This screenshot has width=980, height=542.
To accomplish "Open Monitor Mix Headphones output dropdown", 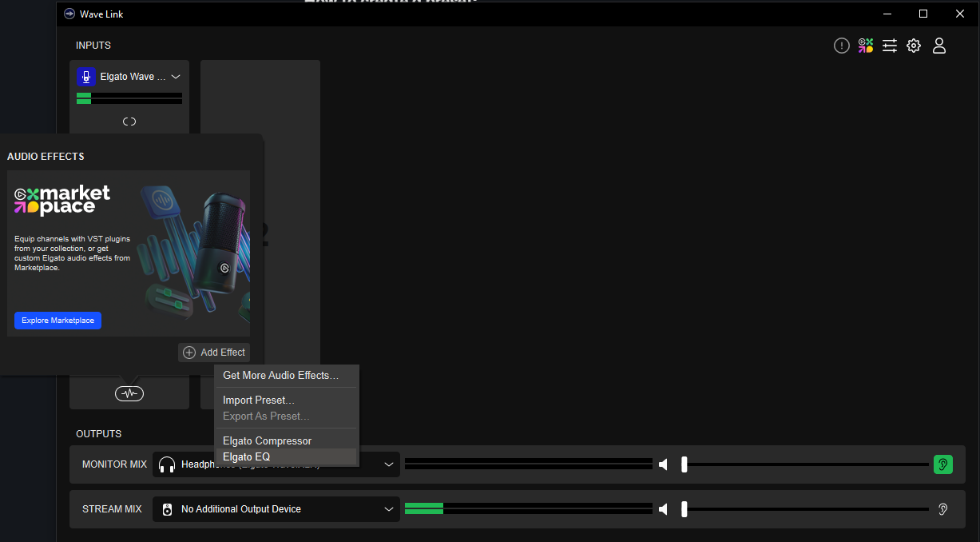I will [389, 464].
